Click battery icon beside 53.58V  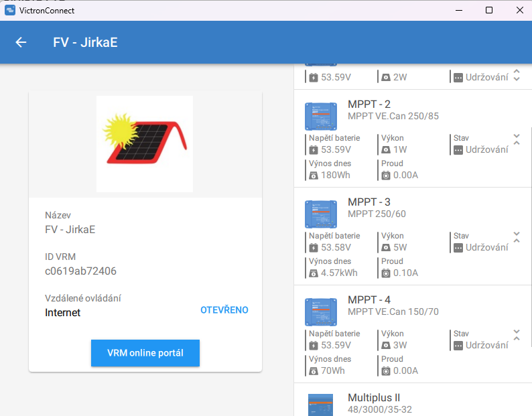(x=314, y=248)
